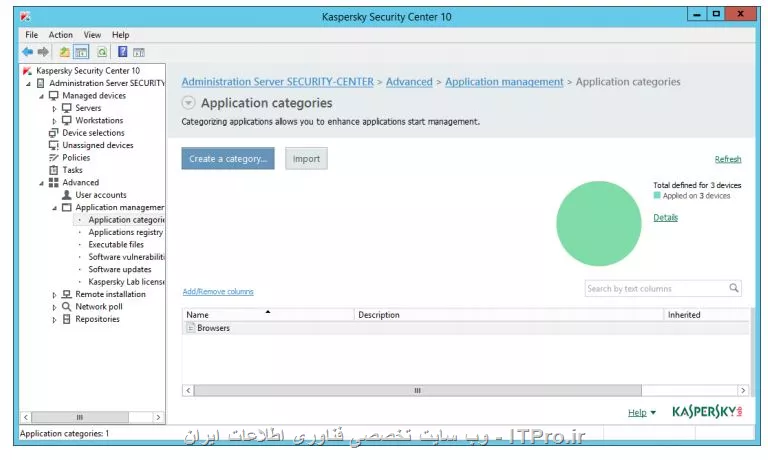Viewport: 768px width, 460px height.
Task: Click Application management breadcrumb link
Action: (x=504, y=82)
